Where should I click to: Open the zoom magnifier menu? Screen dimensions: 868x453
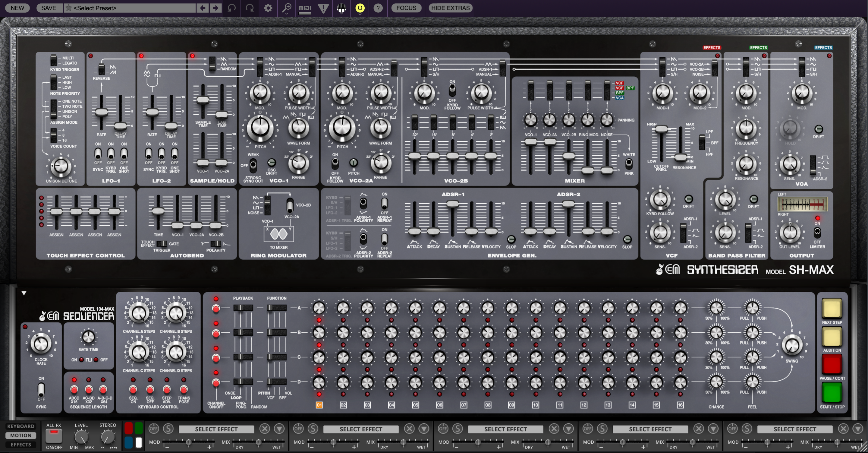[x=286, y=8]
